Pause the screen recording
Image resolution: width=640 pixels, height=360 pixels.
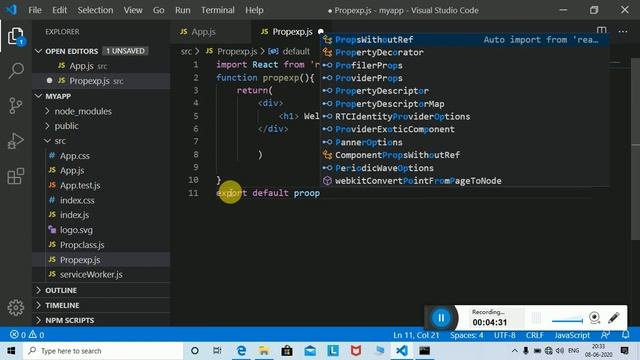tap(441, 318)
